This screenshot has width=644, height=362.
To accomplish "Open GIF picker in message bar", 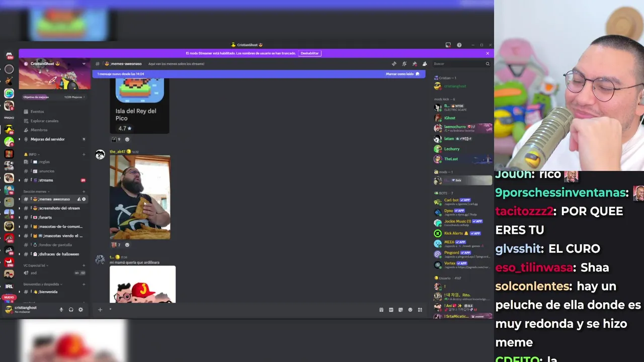I will pyautogui.click(x=391, y=310).
